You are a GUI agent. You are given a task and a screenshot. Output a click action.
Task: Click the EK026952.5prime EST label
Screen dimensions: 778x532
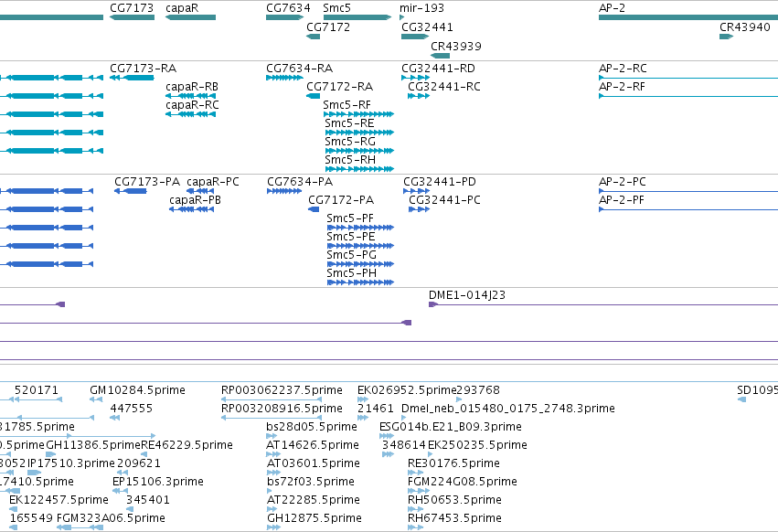coord(407,390)
